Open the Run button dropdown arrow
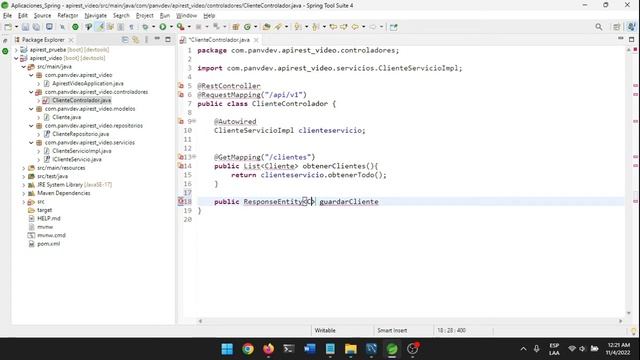The height and width of the screenshot is (360, 640). tap(171, 27)
